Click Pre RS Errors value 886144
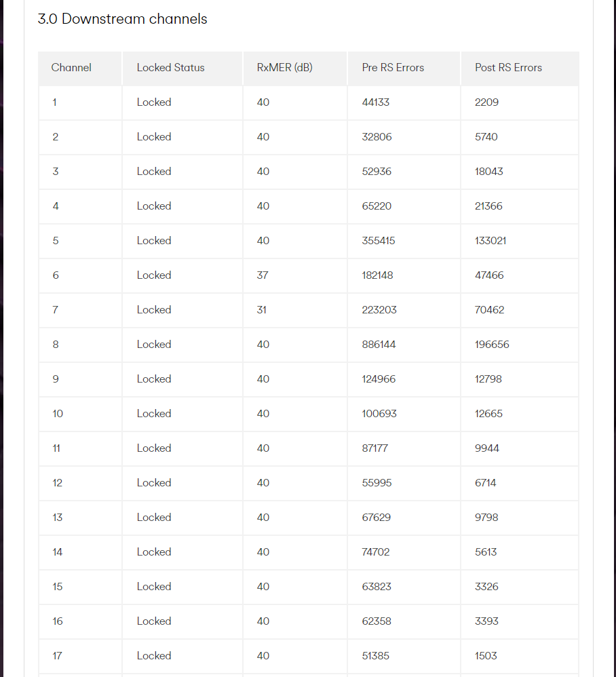This screenshot has width=616, height=677. coord(379,345)
